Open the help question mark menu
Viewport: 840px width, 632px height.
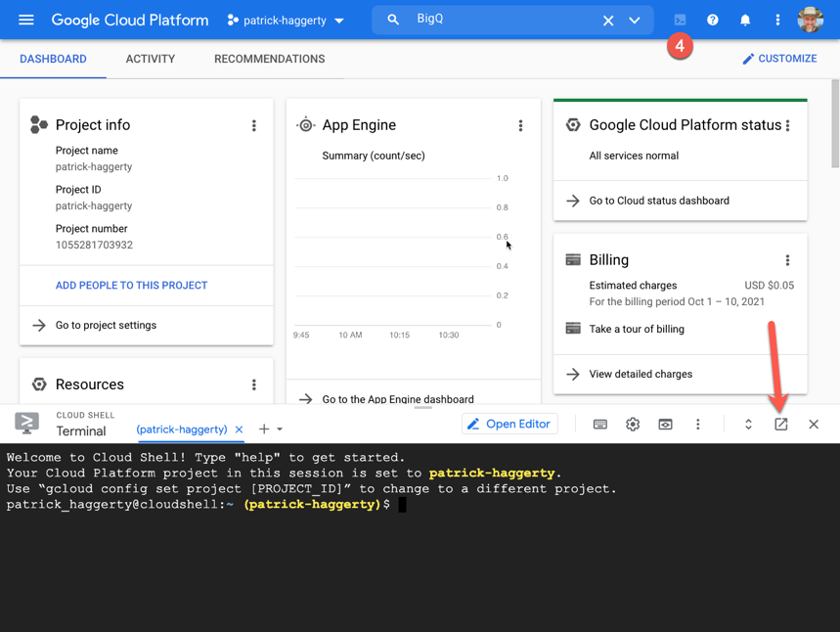point(712,20)
